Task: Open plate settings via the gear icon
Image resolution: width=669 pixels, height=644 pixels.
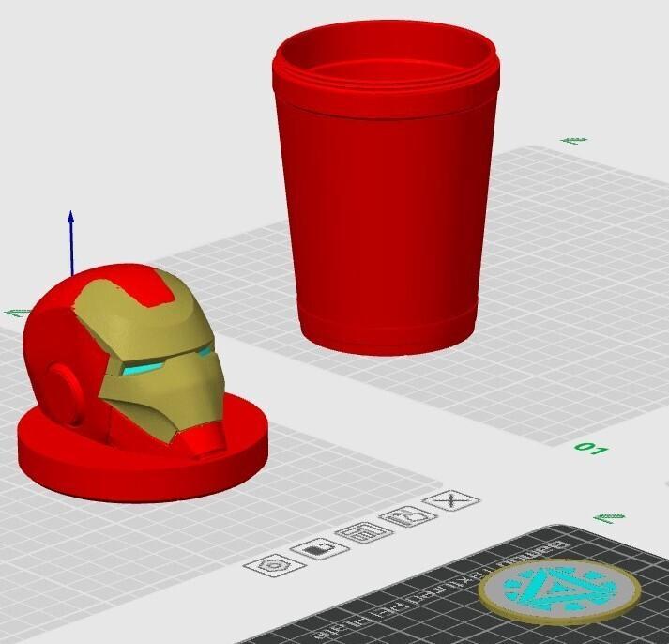Action: point(274,565)
